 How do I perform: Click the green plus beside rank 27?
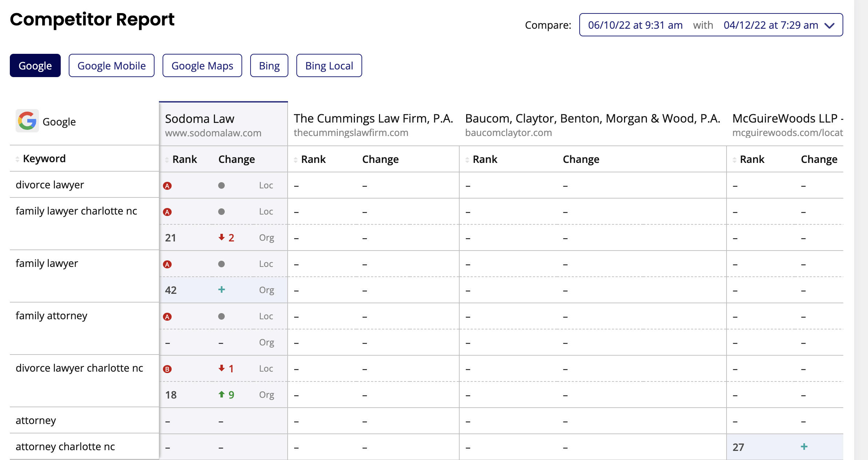pos(804,447)
